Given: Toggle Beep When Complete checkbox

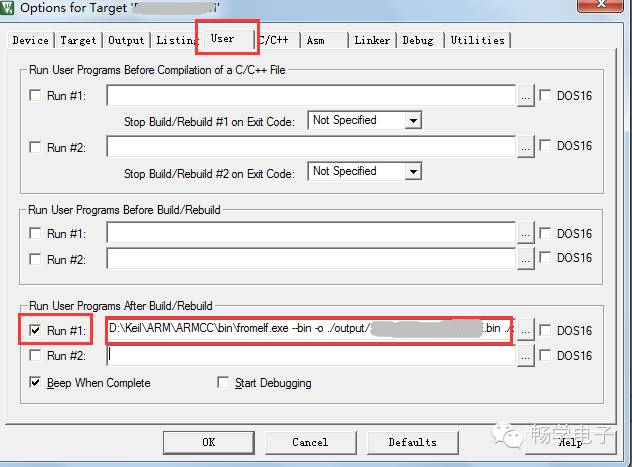Looking at the screenshot, I should point(35,382).
